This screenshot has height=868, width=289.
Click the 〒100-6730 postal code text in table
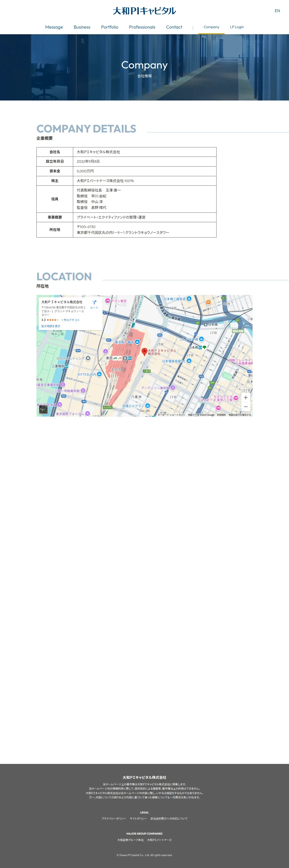pyautogui.click(x=86, y=227)
